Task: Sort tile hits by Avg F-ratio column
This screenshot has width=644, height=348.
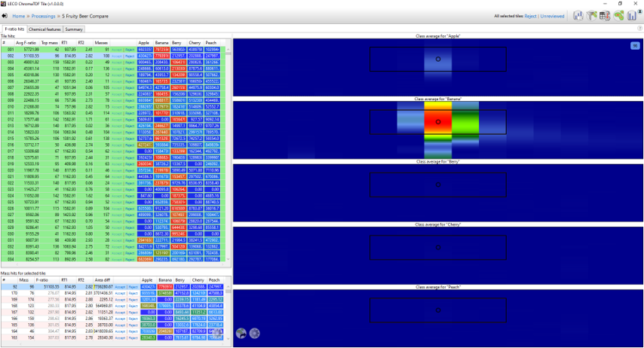Action: [29, 43]
